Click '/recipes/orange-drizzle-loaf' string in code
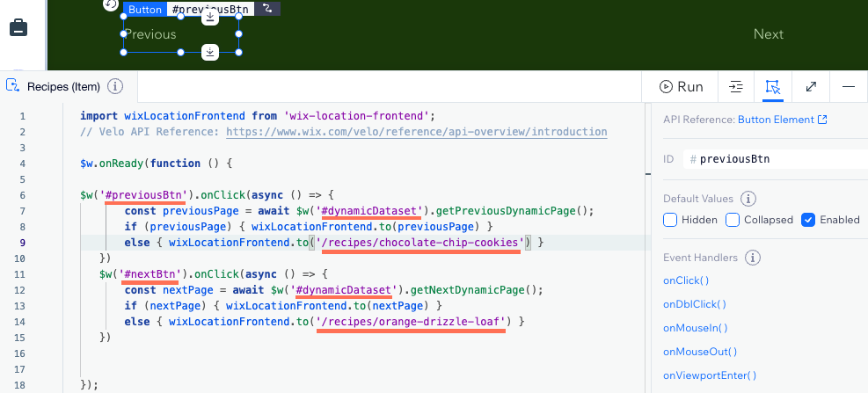 point(410,322)
